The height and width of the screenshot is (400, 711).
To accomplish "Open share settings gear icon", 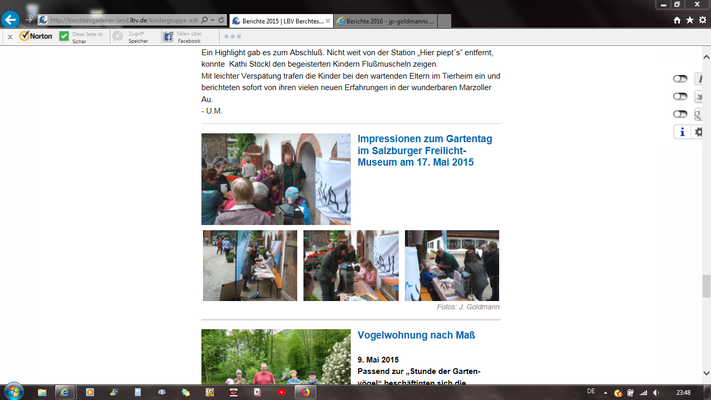I will coord(698,132).
